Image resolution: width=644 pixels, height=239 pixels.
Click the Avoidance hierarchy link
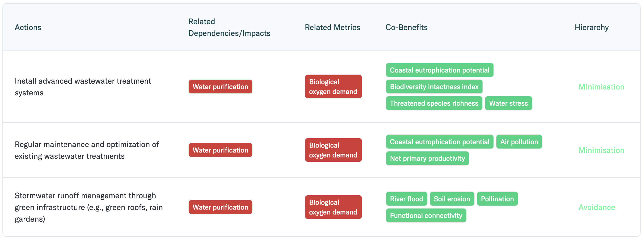596,207
